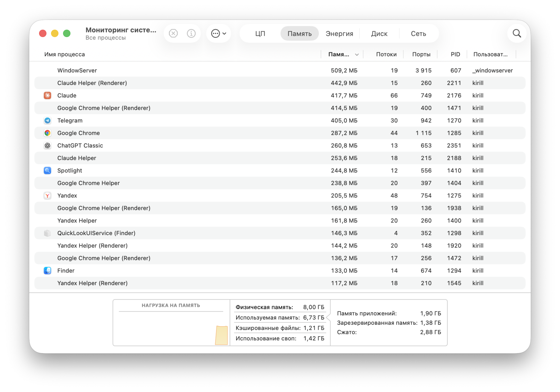Switch to the Диск tab

379,34
